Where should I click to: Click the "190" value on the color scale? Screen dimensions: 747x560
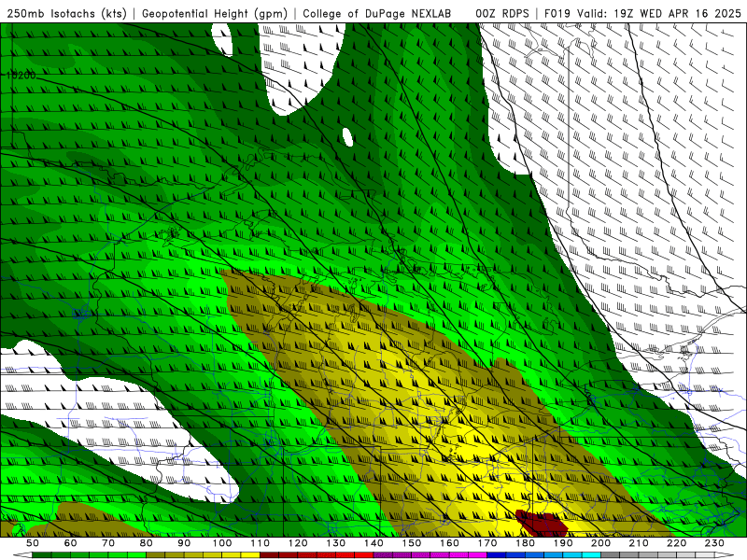563,543
